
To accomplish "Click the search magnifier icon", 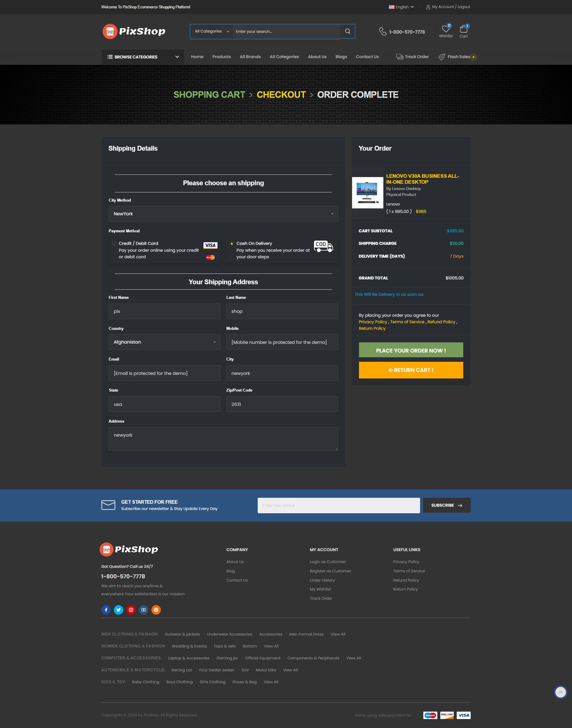I will point(347,31).
